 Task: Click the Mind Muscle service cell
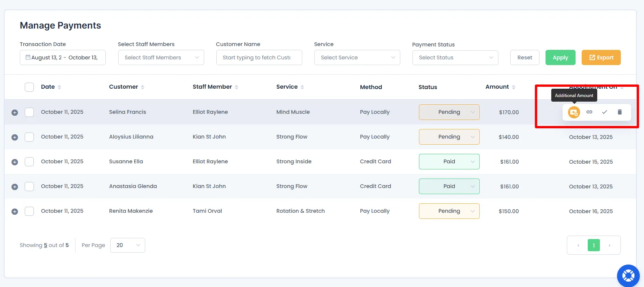[293, 112]
